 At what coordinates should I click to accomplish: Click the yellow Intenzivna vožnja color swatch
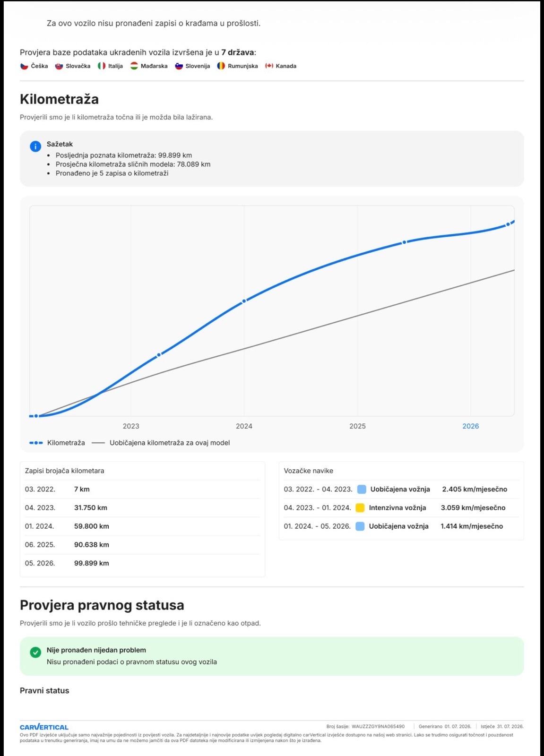[360, 508]
